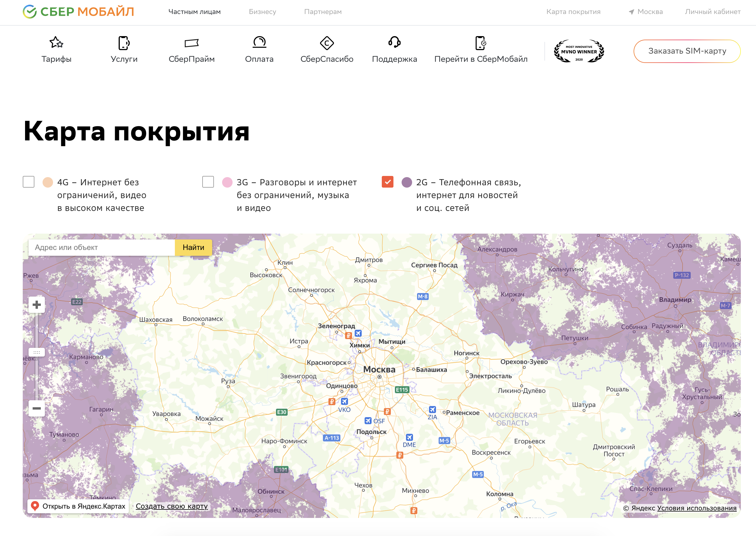Viewport: 756px width, 536px height.
Task: Enable the 3G coverage checkbox
Action: (208, 182)
